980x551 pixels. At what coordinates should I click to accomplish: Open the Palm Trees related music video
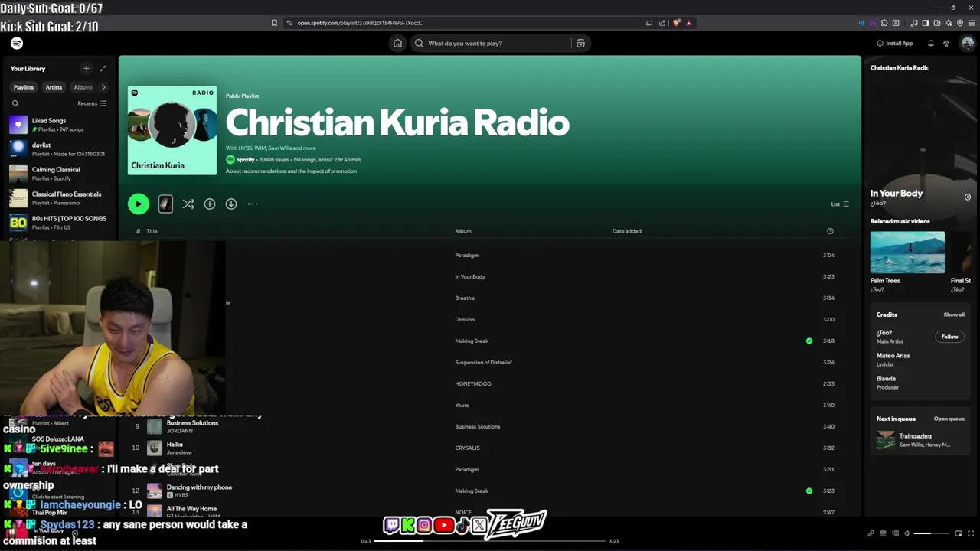coord(907,253)
